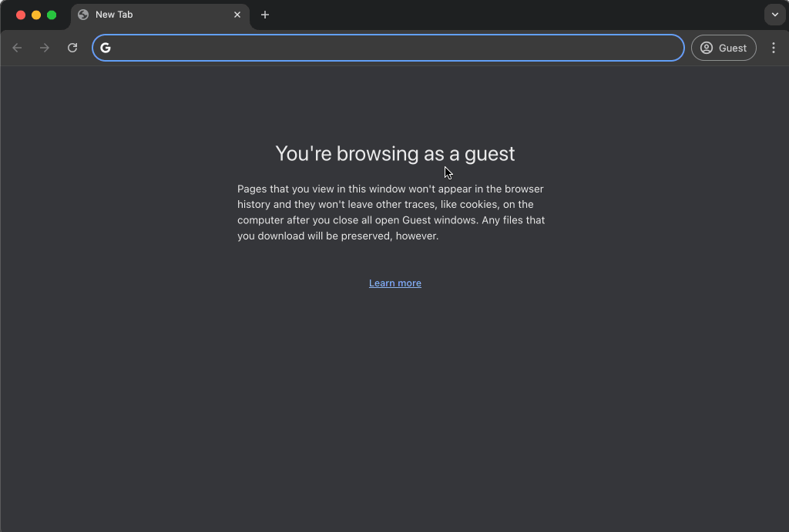
Task: Open the Chrome customize menu with three dots
Action: (774, 47)
